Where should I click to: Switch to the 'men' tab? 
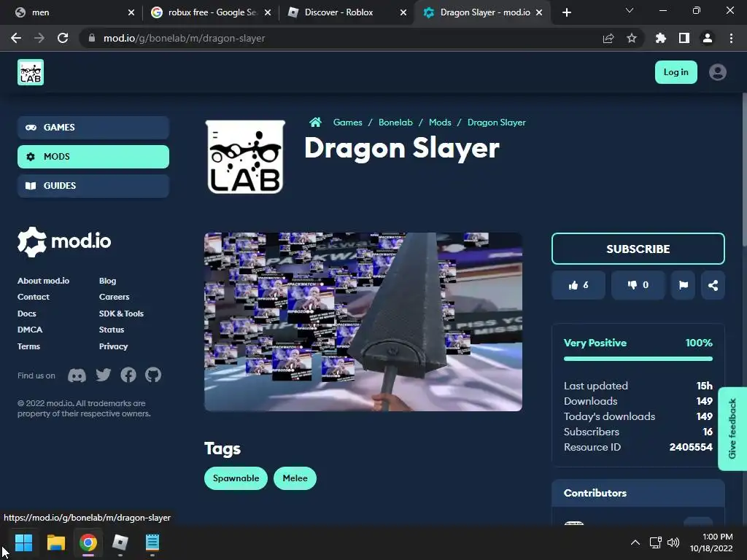(71, 12)
